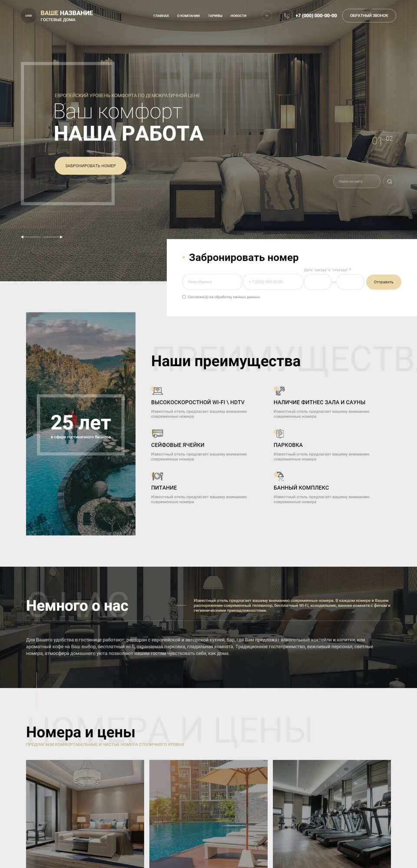Click the food plate and cutlery icon
Screen dimensions: 417x868
pos(157,476)
